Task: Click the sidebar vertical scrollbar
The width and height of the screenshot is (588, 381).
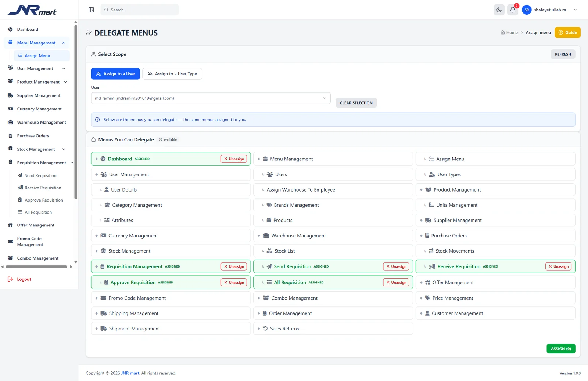Action: (x=76, y=112)
